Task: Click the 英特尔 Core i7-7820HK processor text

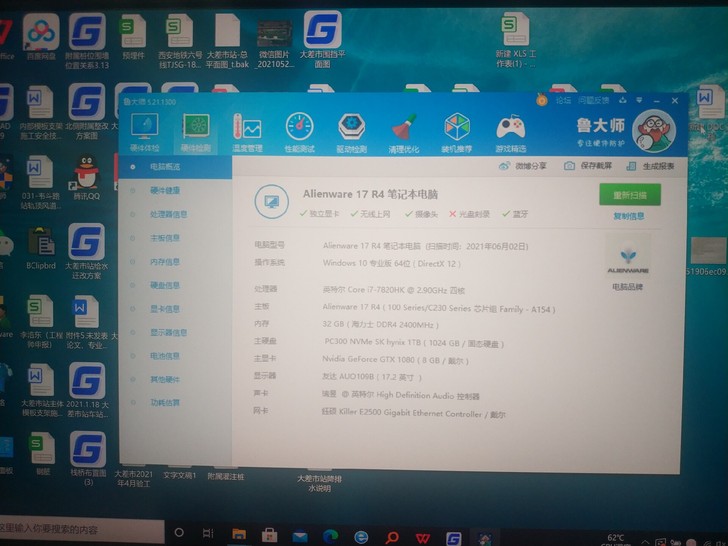Action: [x=393, y=290]
